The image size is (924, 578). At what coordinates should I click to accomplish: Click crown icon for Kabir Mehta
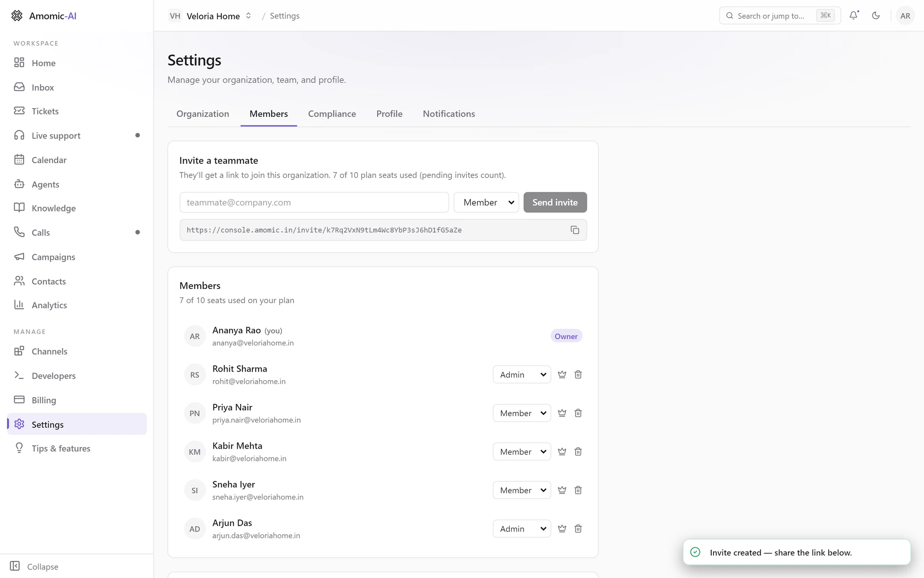pos(562,452)
